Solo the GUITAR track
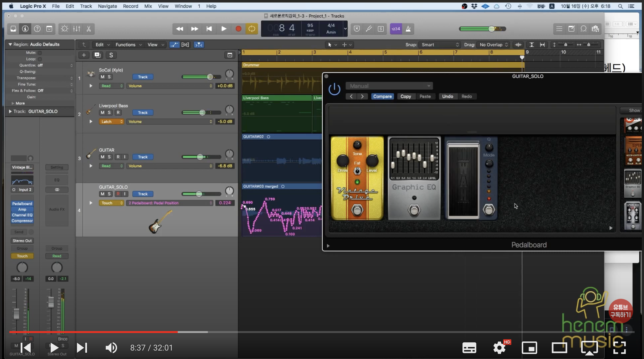644x359 pixels. pyautogui.click(x=109, y=157)
